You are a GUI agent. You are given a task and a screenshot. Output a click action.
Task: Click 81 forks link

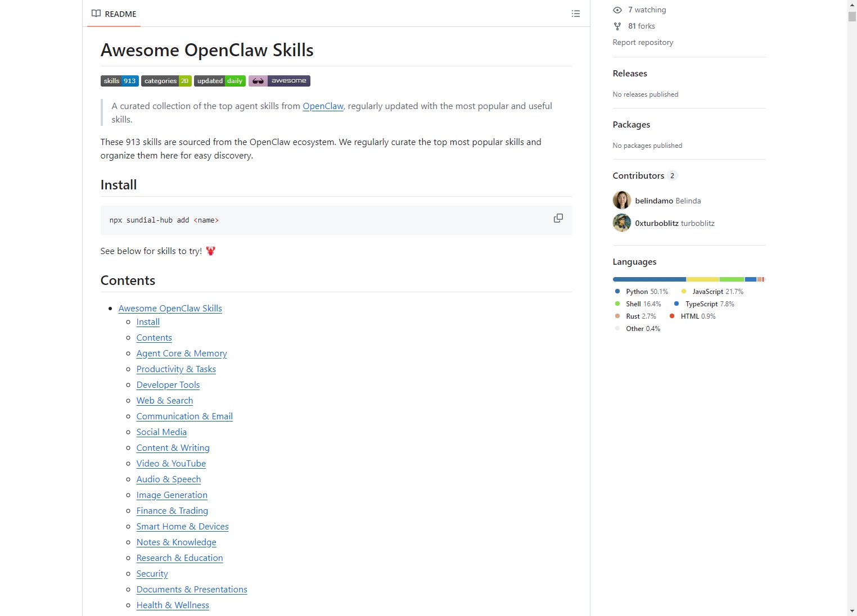tap(642, 26)
